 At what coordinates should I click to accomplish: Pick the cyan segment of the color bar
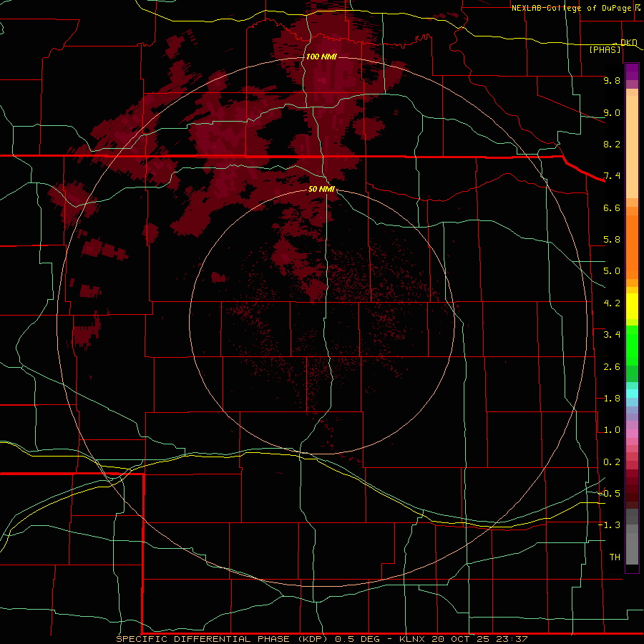pyautogui.click(x=632, y=394)
